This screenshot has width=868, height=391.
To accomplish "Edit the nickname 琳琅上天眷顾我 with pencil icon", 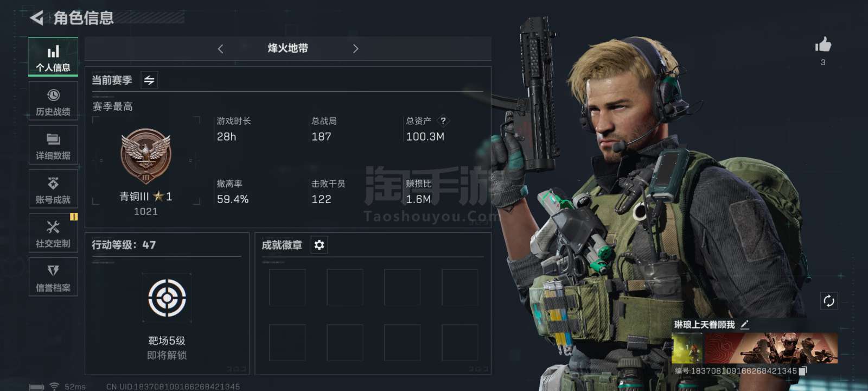I will tap(745, 324).
